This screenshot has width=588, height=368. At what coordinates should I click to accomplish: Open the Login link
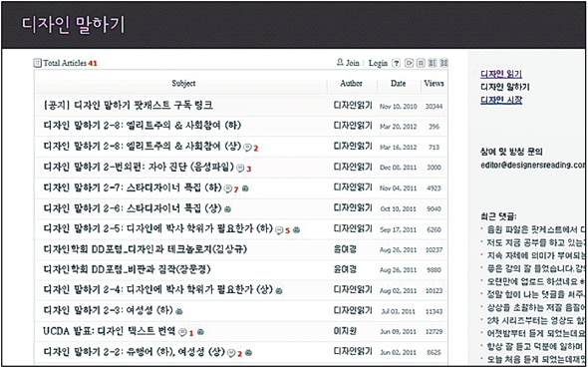pos(378,63)
